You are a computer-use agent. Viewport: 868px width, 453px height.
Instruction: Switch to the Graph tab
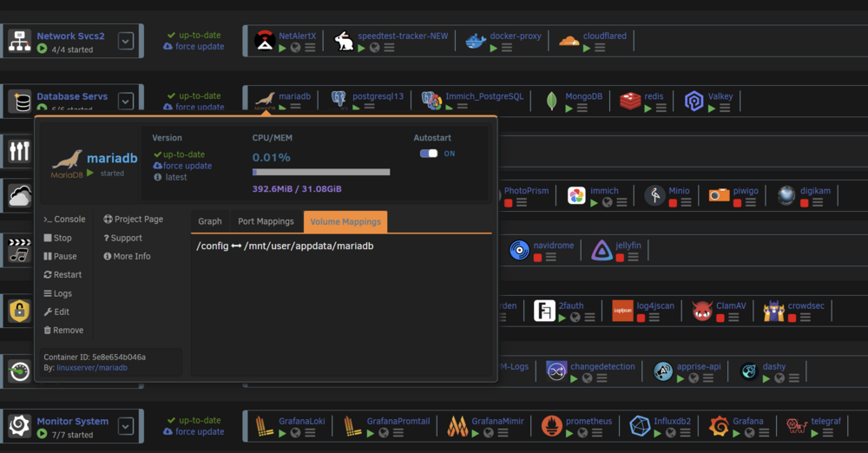(210, 221)
